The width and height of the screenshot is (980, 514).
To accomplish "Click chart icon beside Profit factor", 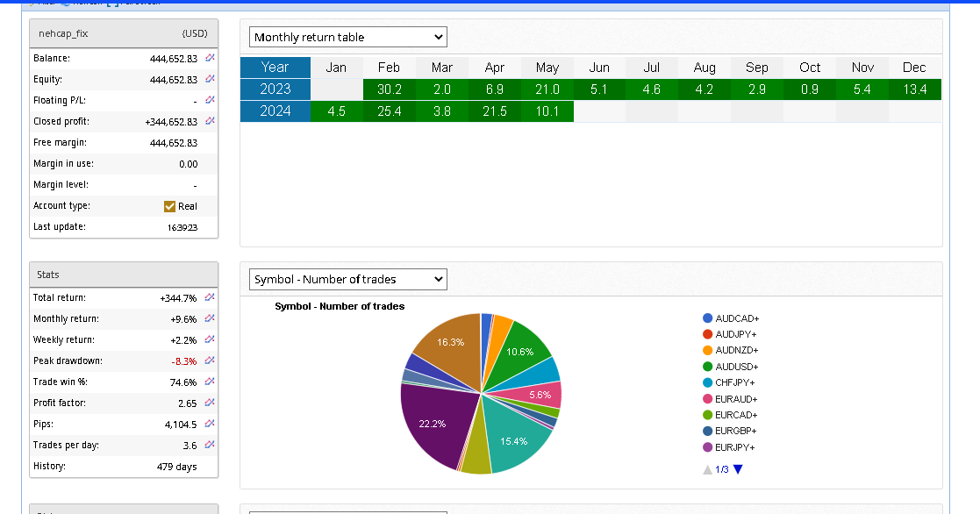I will coord(210,403).
